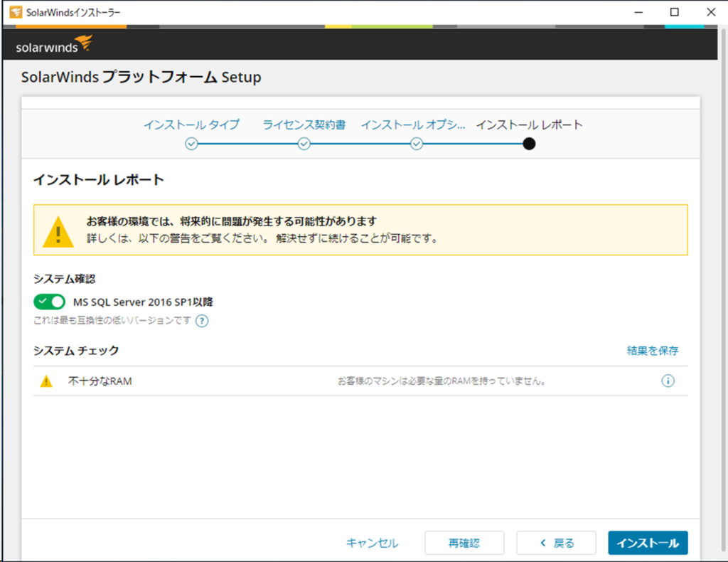Click the bold banner headline about future problems

232,221
